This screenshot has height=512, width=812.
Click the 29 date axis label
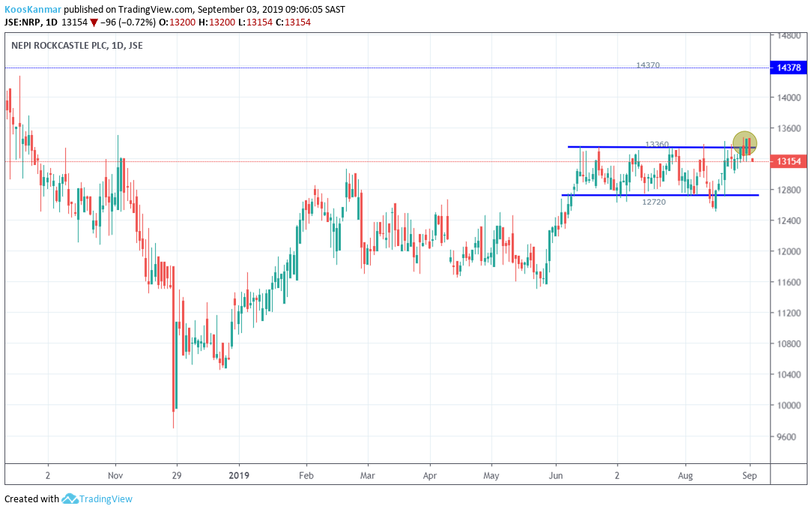(177, 475)
